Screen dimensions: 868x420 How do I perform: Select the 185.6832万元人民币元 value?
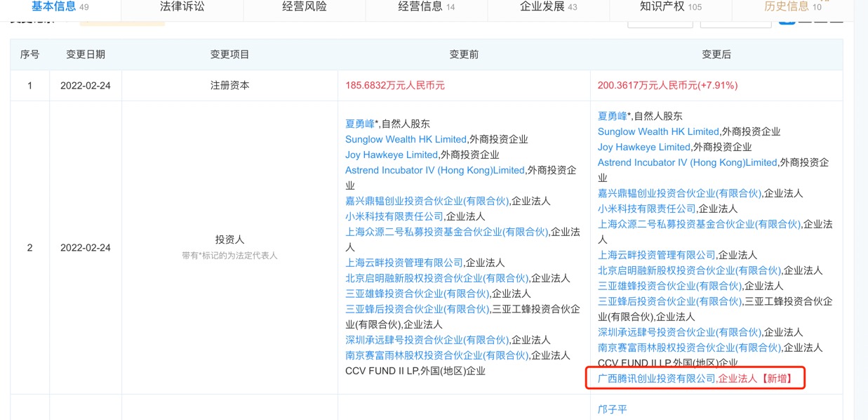(395, 86)
